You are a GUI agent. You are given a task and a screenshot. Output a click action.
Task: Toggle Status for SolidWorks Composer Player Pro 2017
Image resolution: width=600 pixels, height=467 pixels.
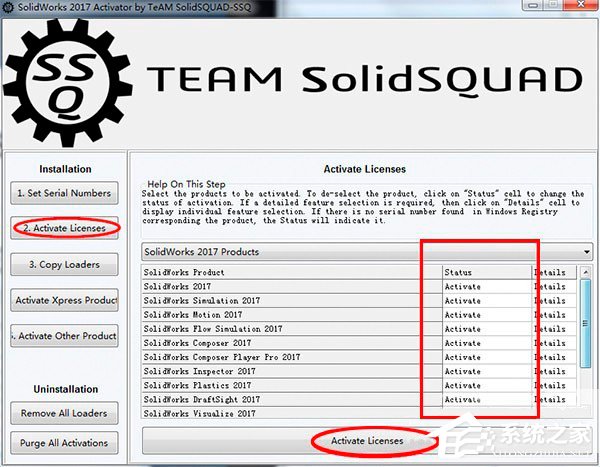(487, 357)
